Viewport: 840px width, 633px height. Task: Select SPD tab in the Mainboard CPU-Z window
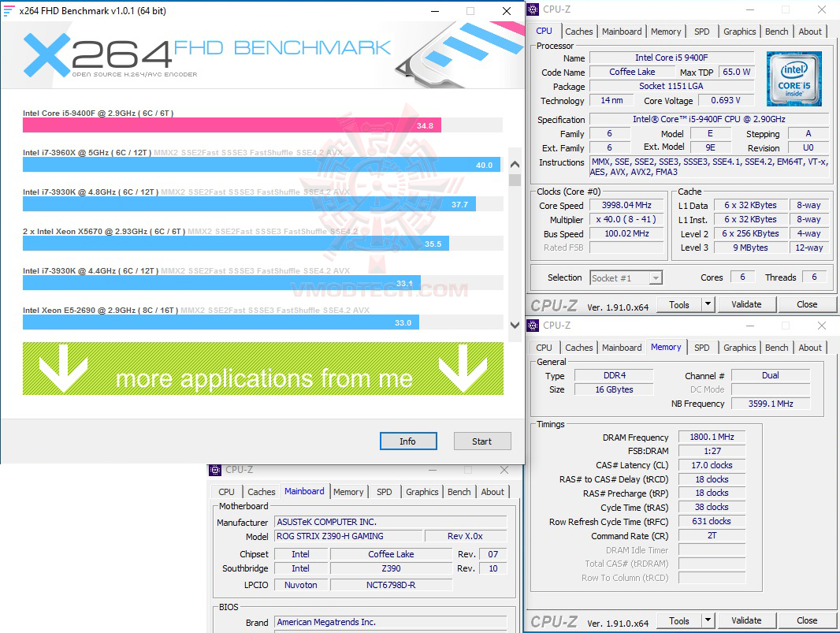[x=384, y=492]
